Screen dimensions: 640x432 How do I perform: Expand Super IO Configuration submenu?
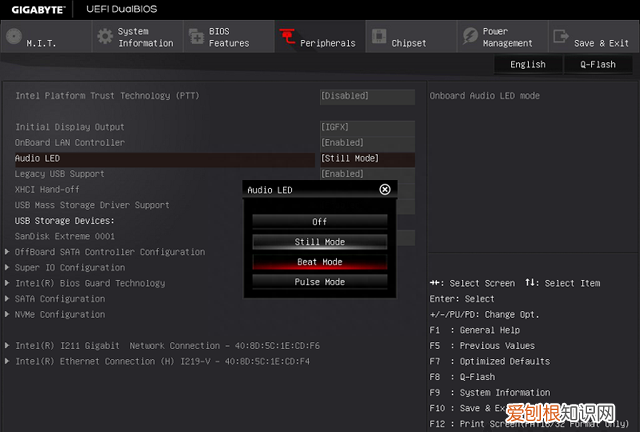(x=70, y=267)
